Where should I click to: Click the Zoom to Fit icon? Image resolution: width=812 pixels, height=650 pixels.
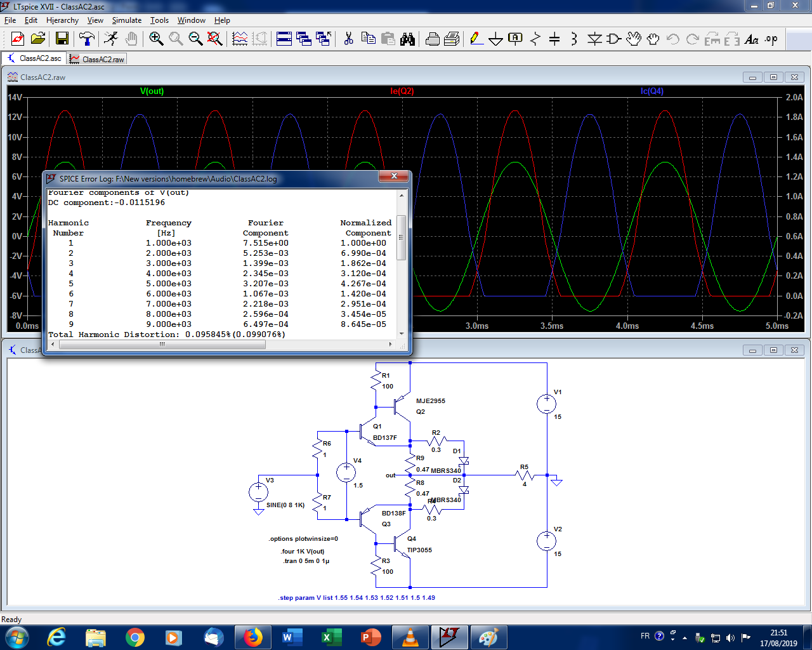[215, 39]
